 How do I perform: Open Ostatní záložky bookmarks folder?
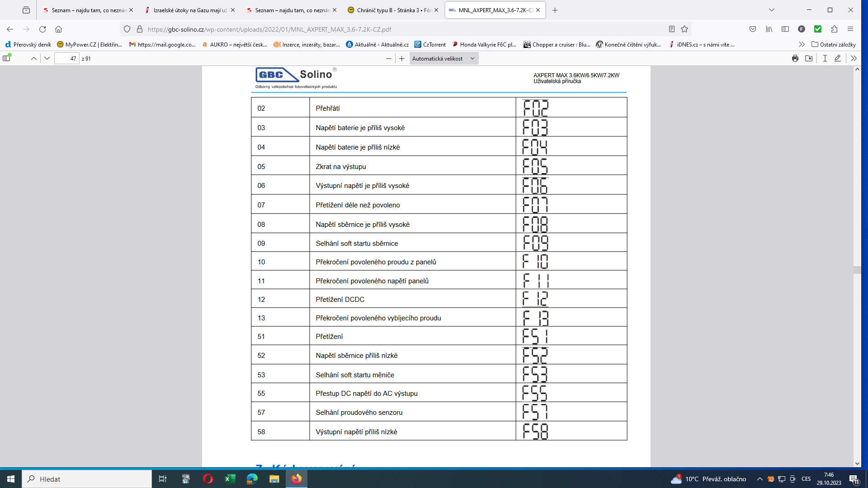pos(834,44)
